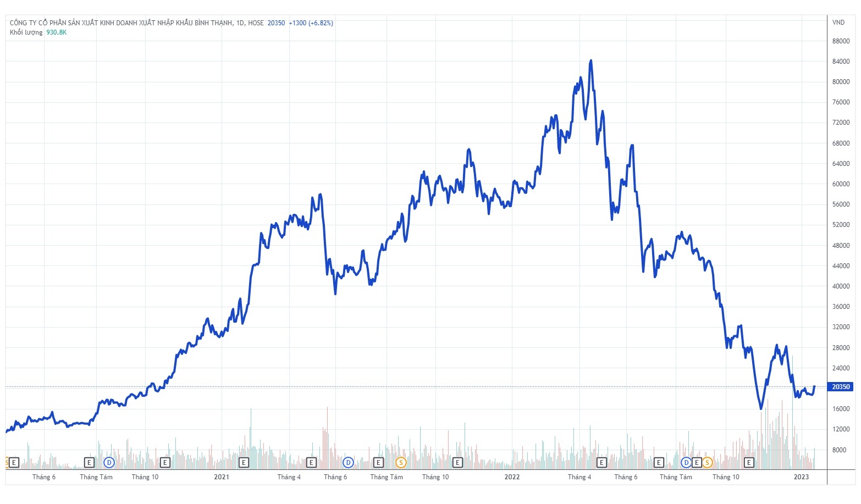Click the company name title in chart legend
The height and width of the screenshot is (504, 861).
[126, 23]
